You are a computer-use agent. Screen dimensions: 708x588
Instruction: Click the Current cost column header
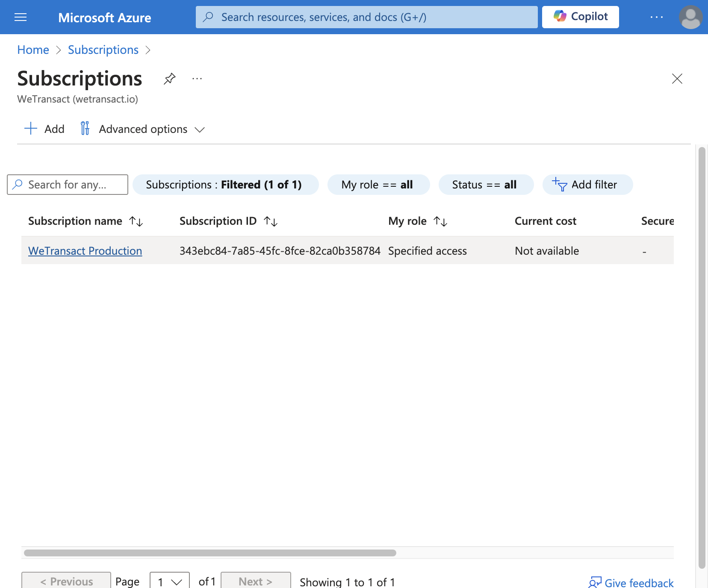(x=545, y=221)
